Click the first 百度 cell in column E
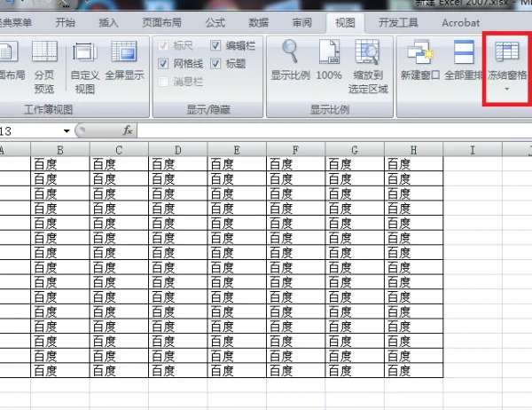This screenshot has width=532, height=410. click(237, 164)
